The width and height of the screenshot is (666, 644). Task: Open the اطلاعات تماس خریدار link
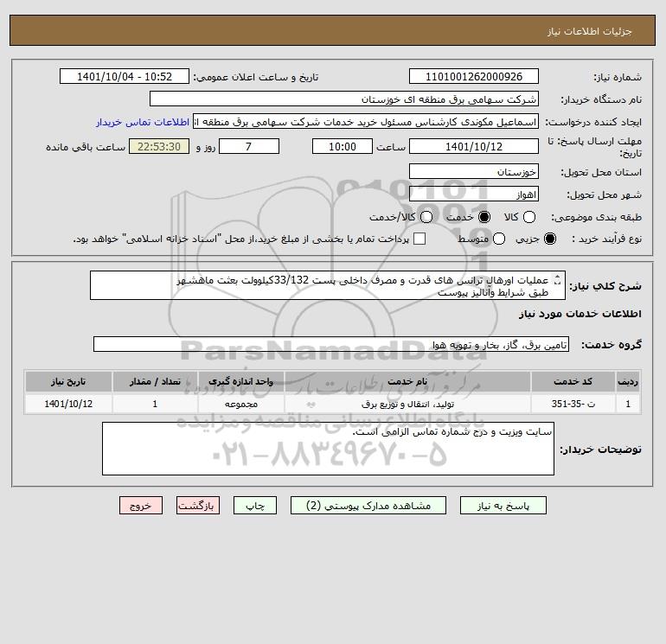[143, 122]
